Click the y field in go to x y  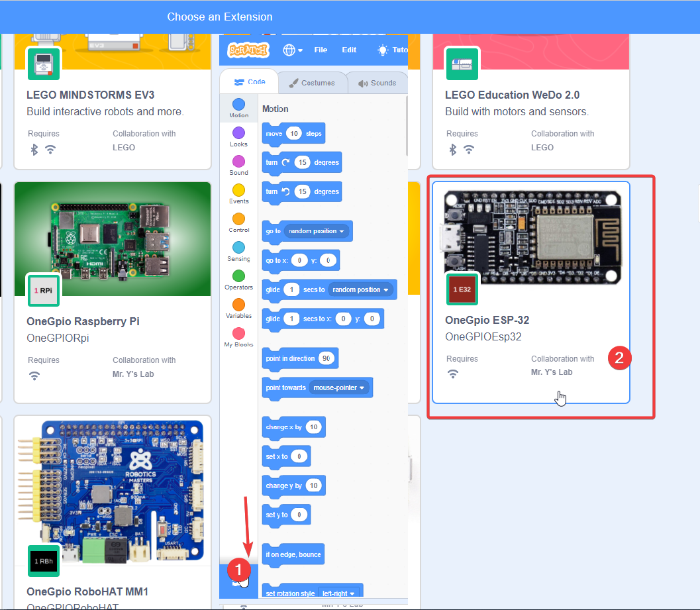click(328, 260)
